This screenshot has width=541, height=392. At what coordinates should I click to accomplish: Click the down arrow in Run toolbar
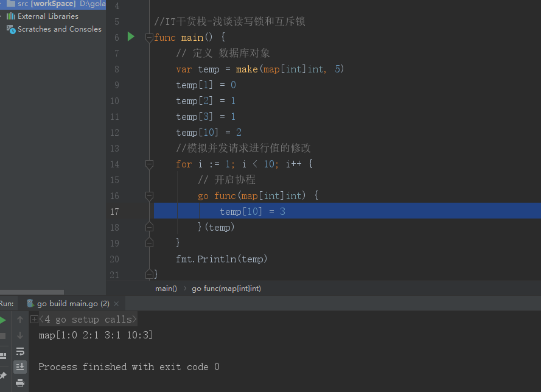(20, 335)
